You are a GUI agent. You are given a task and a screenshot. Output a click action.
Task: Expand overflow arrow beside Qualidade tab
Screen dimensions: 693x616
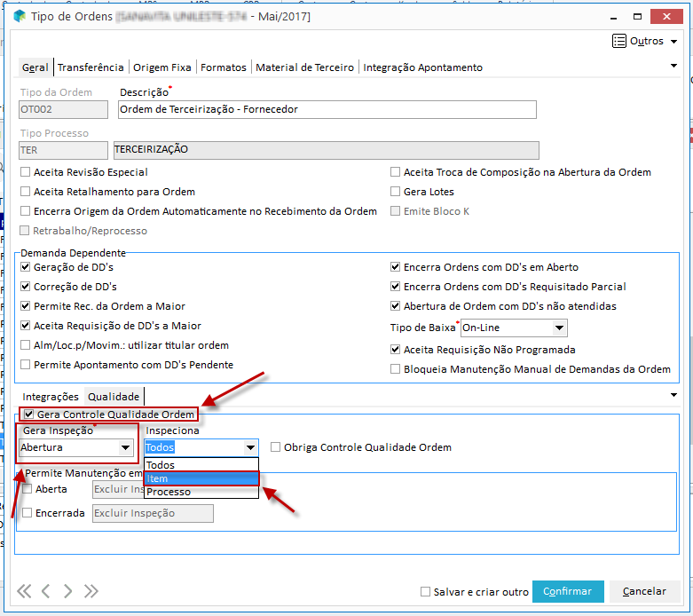[673, 395]
